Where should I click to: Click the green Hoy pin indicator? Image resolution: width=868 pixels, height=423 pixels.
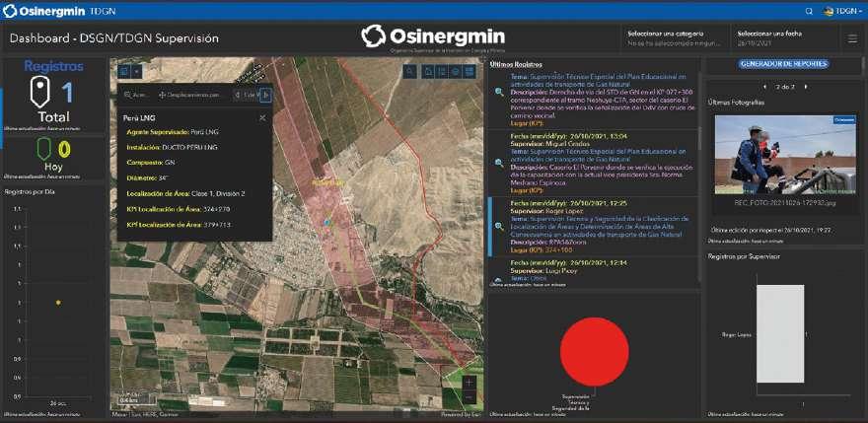point(43,150)
